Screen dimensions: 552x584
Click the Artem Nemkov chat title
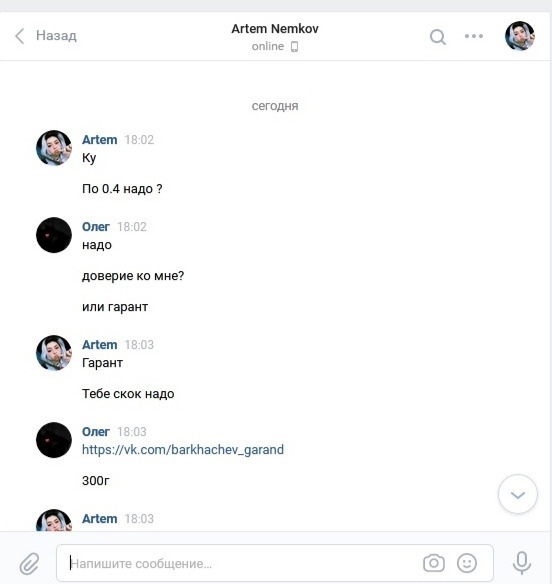tap(275, 29)
